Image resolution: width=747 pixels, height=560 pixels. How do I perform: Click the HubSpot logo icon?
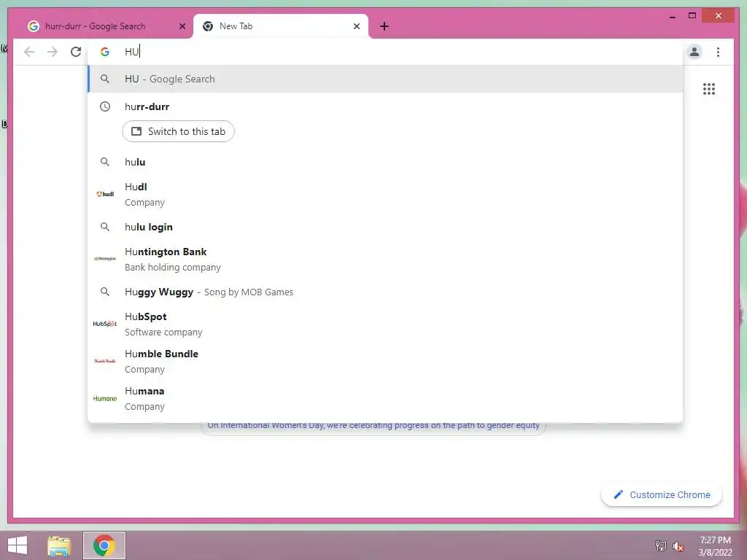coord(105,323)
